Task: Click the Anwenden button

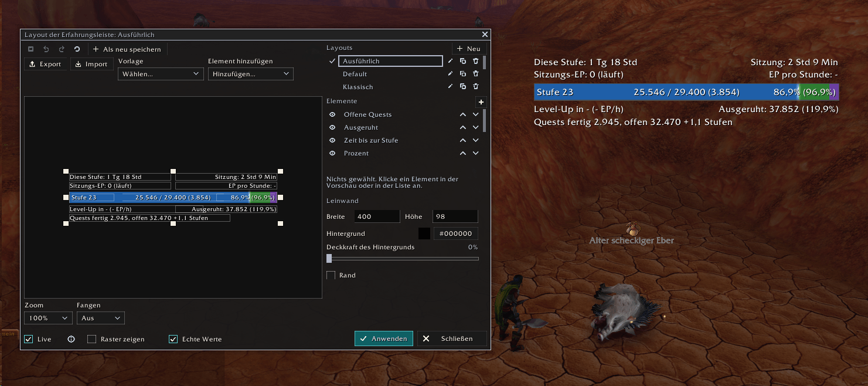Action: 384,338
